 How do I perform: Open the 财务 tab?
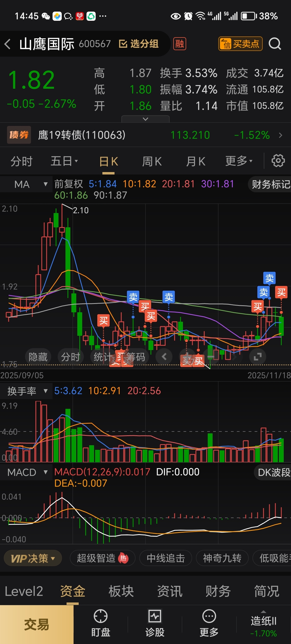[218, 591]
